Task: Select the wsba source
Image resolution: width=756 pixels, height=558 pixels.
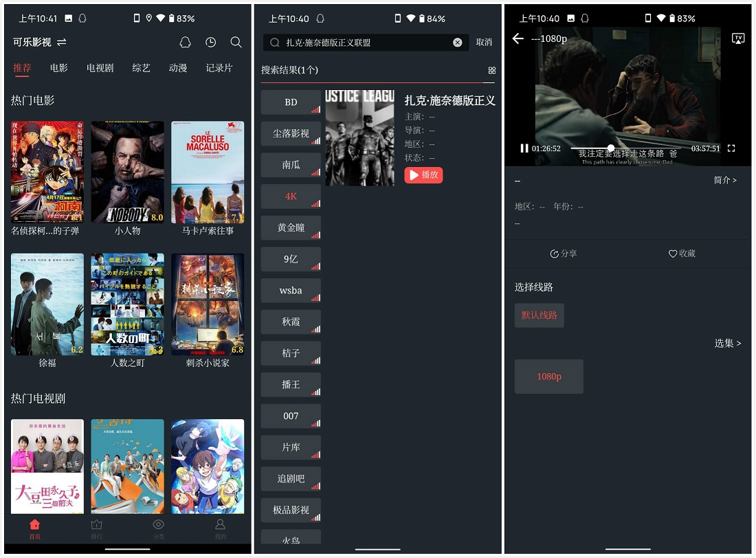Action: click(291, 290)
